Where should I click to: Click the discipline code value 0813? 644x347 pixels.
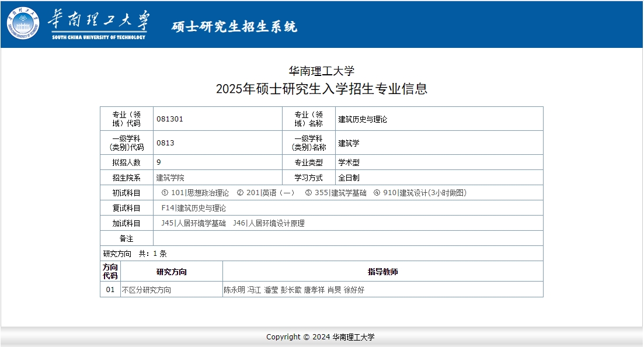click(x=165, y=143)
